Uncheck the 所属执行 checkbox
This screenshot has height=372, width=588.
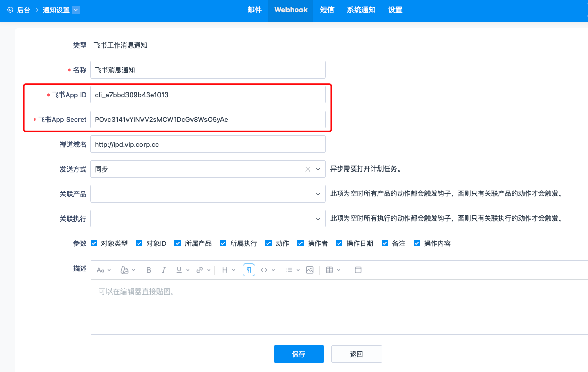coord(223,244)
